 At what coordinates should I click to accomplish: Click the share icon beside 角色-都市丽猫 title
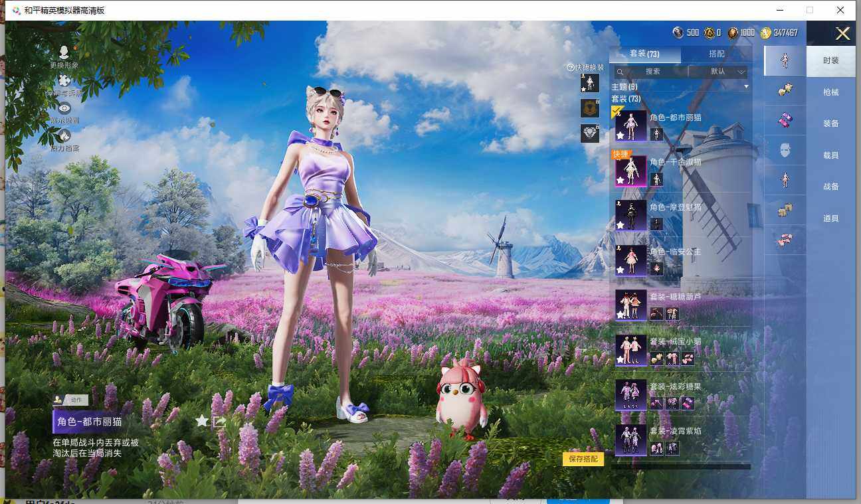(x=219, y=421)
